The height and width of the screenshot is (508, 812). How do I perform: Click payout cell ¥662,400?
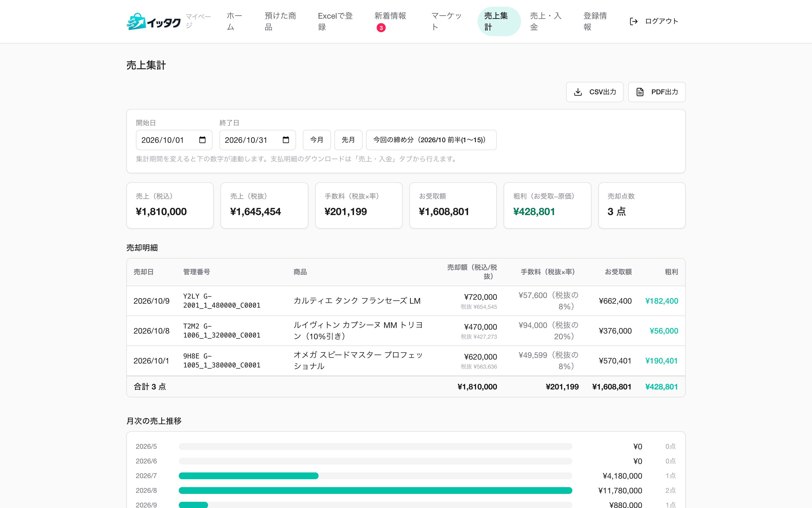(615, 301)
